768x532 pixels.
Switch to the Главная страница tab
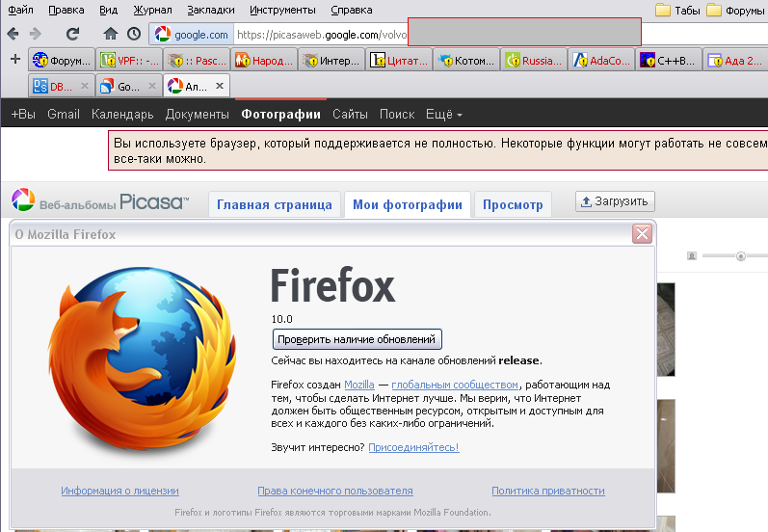click(274, 204)
